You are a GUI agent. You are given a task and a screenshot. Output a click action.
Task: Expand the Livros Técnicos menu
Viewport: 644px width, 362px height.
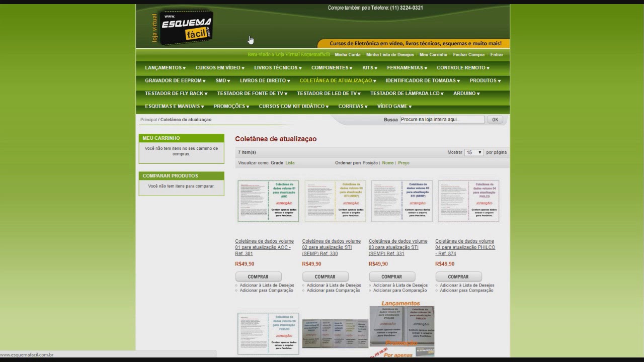tap(278, 68)
